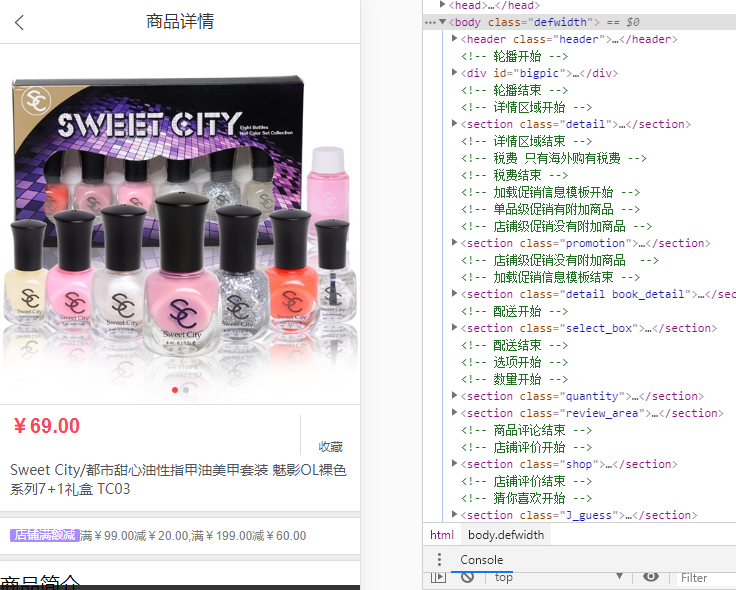Clear console using the ban icon
This screenshot has height=590, width=736.
pos(467,577)
